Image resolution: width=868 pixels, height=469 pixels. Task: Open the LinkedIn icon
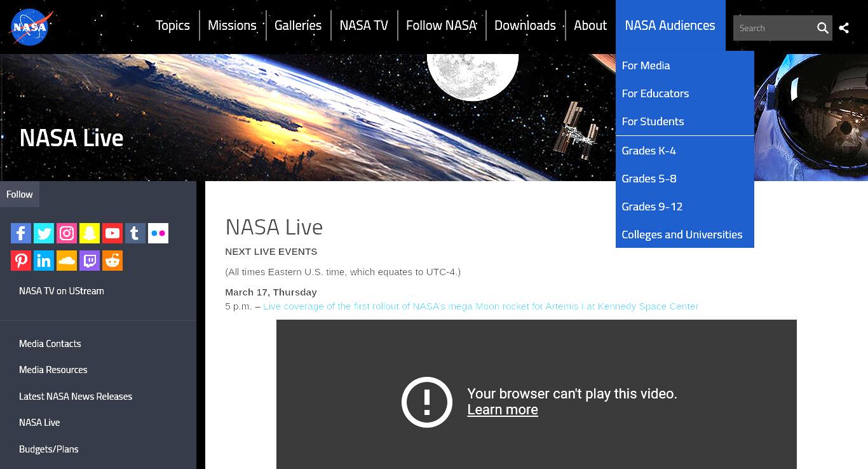[44, 261]
